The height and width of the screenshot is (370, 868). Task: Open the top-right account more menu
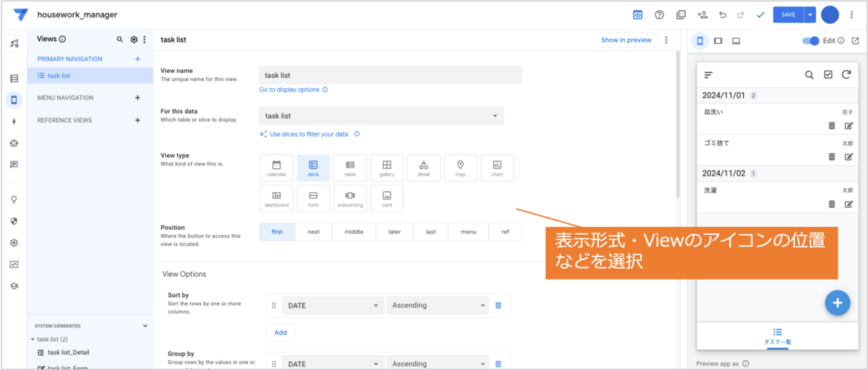(x=851, y=14)
